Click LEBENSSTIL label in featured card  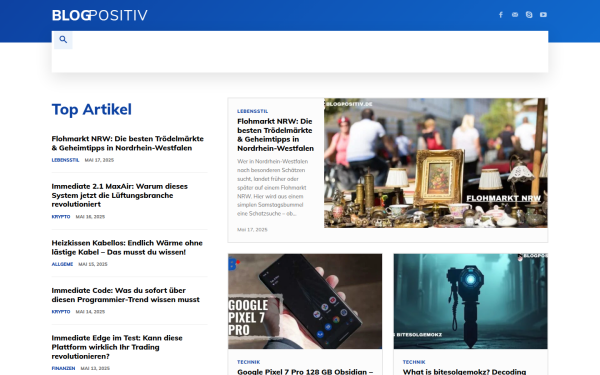[x=253, y=111]
